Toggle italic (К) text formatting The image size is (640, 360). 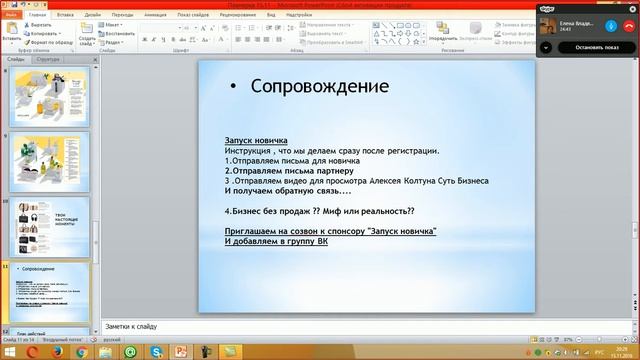click(153, 39)
